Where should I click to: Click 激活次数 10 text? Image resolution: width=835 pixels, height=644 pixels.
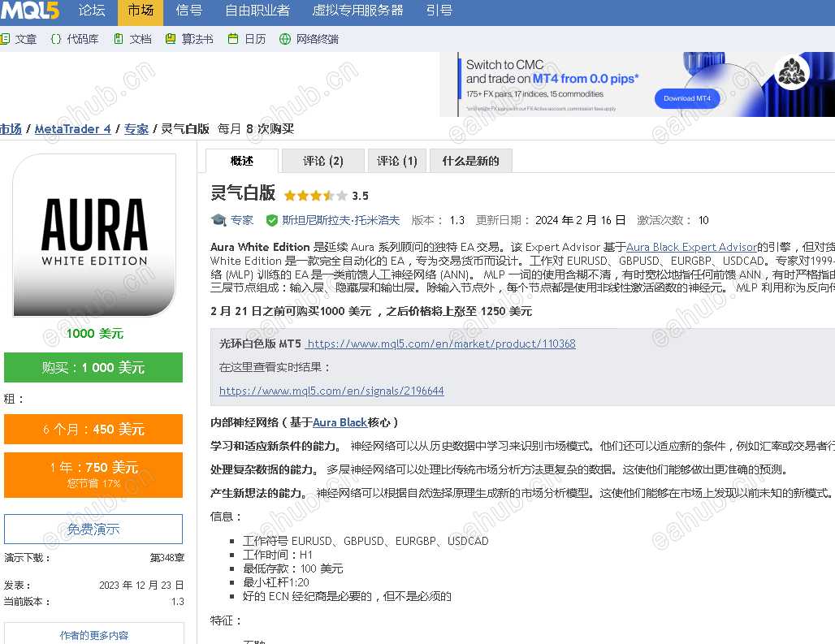pyautogui.click(x=673, y=220)
